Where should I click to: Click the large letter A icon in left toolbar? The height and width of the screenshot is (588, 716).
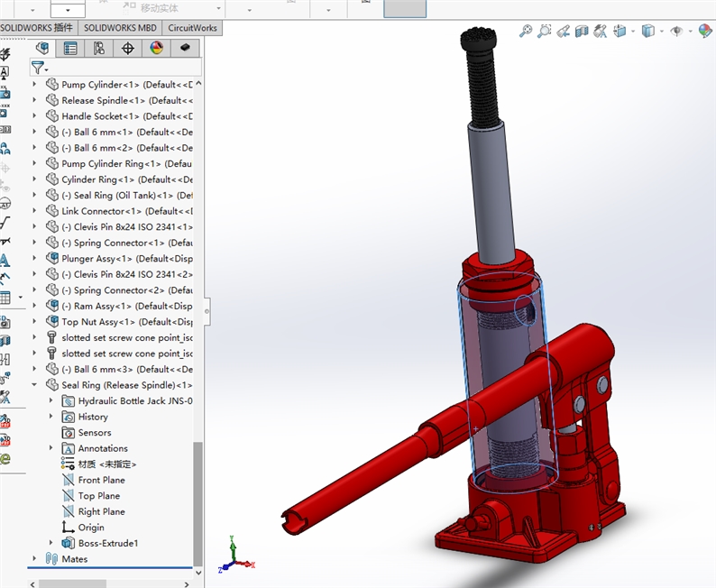5,261
